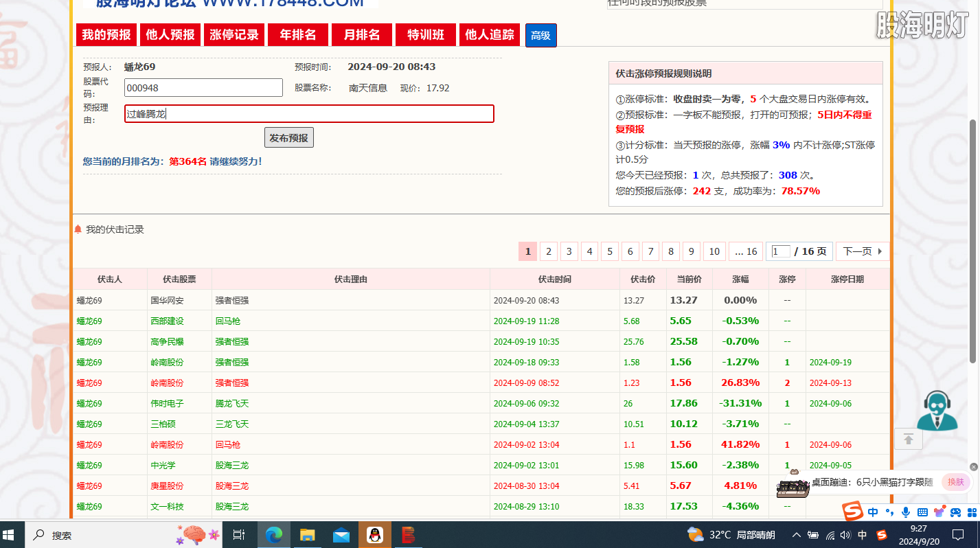Click the 发布预报 button
Viewport: 980px width, 548px height.
(288, 138)
